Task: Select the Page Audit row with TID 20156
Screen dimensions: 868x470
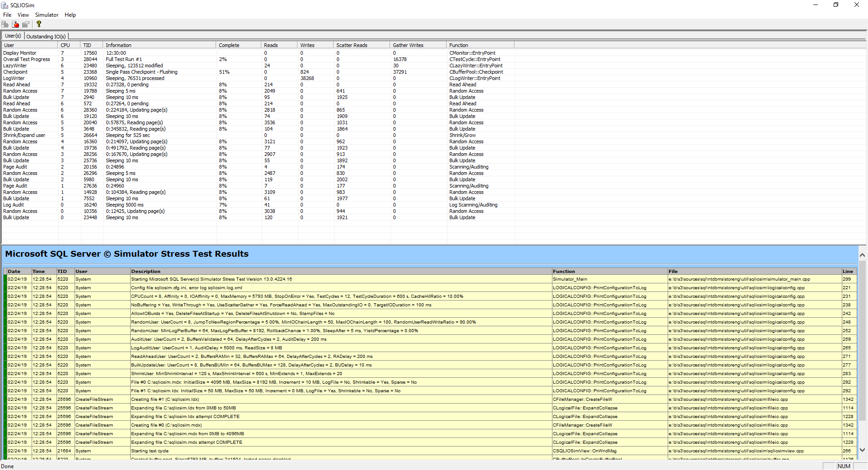Action: (258, 167)
